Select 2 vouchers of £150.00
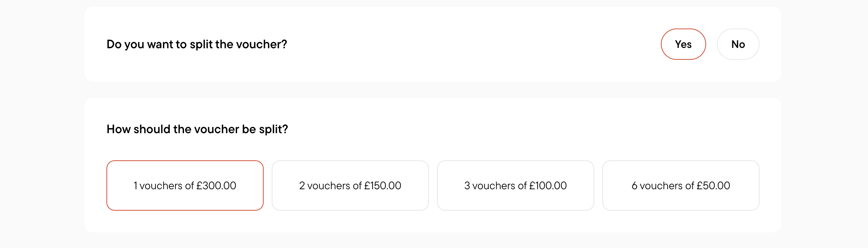The height and width of the screenshot is (248, 868). 350,185
